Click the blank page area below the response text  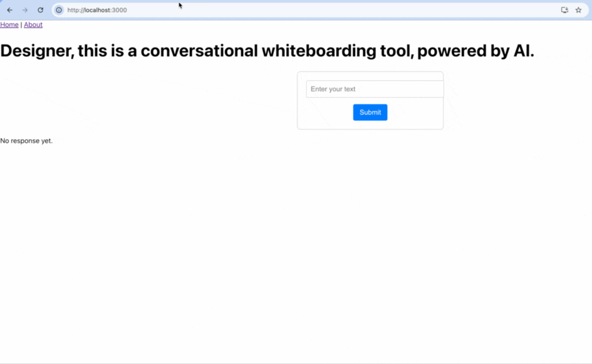click(247, 246)
